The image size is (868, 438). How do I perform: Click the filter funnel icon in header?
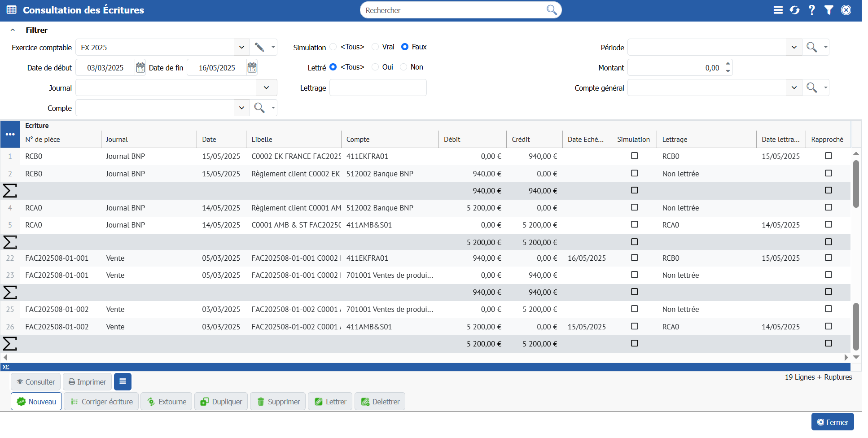point(829,10)
